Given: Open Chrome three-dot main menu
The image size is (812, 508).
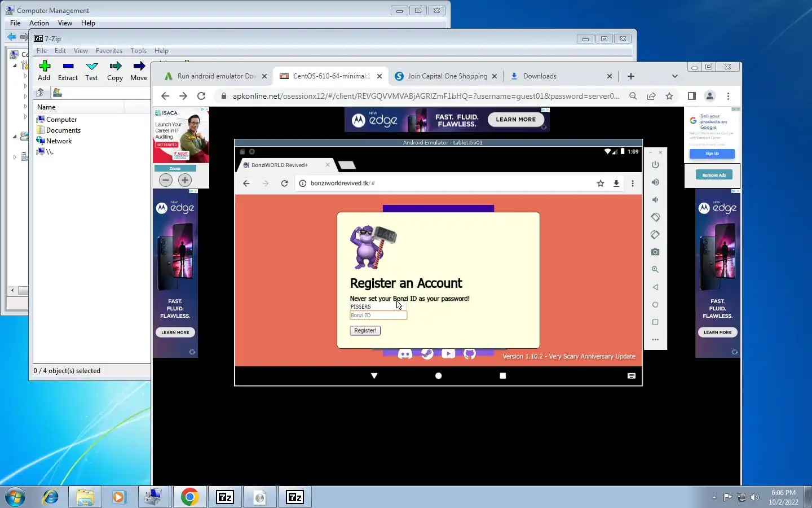Looking at the screenshot, I should [728, 96].
